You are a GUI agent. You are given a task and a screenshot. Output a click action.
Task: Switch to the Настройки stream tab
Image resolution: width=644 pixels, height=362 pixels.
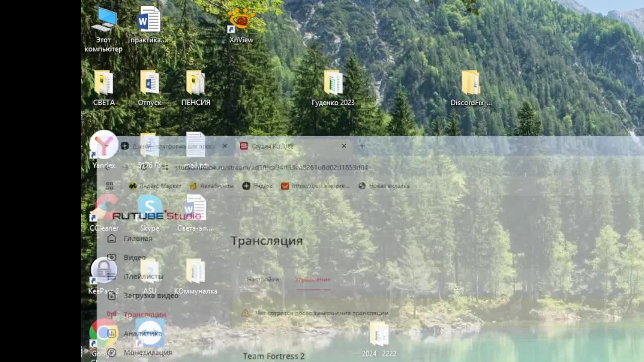[263, 280]
